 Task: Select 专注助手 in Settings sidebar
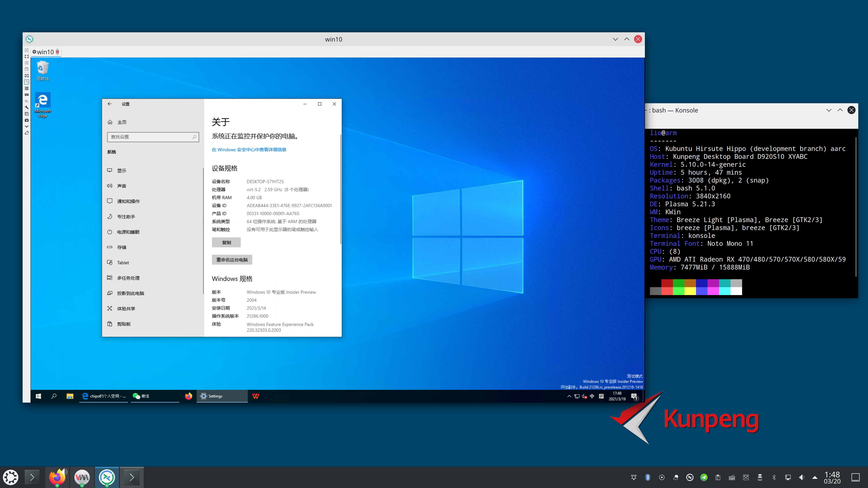(x=153, y=217)
